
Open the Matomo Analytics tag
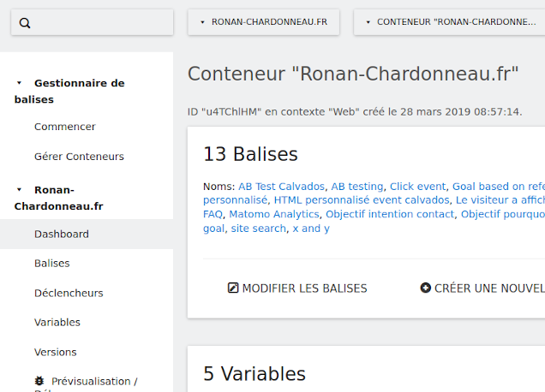click(274, 214)
